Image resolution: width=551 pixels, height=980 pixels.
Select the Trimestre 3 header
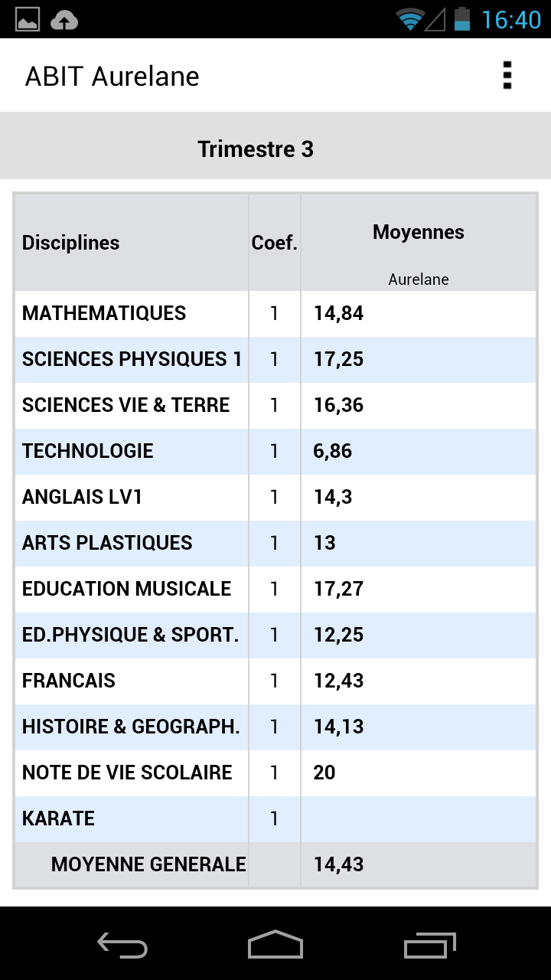click(256, 149)
